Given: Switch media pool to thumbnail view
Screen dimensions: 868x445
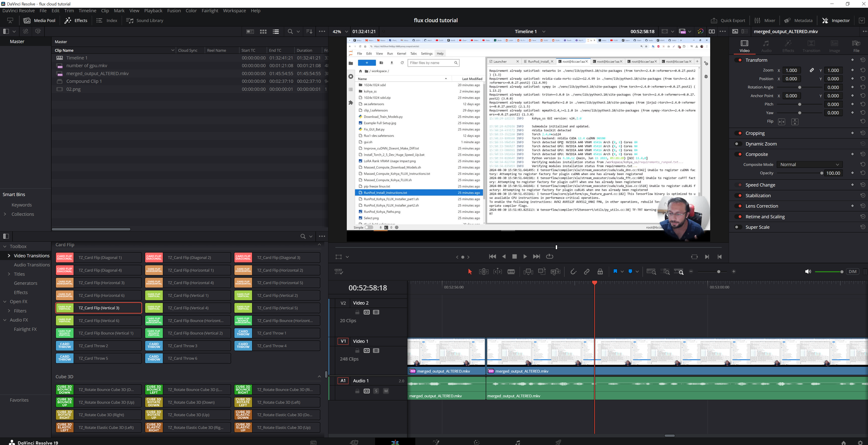Looking at the screenshot, I should tap(263, 31).
